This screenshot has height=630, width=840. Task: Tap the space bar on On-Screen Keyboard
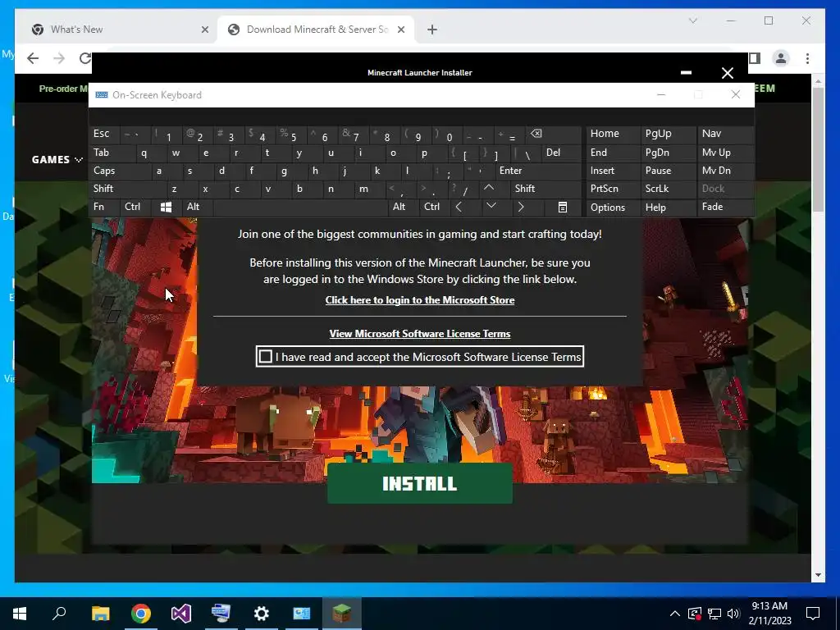point(300,208)
